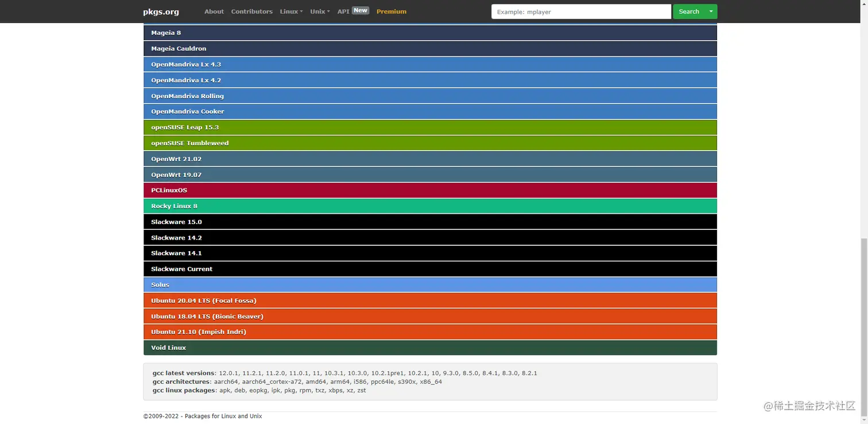Image resolution: width=868 pixels, height=424 pixels.
Task: Focus the package search input field
Action: pos(581,11)
